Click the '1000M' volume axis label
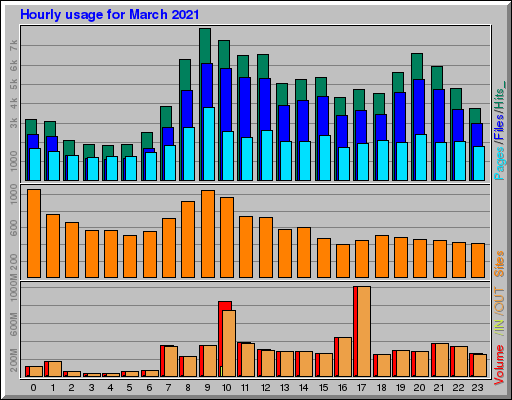 (x=14, y=289)
